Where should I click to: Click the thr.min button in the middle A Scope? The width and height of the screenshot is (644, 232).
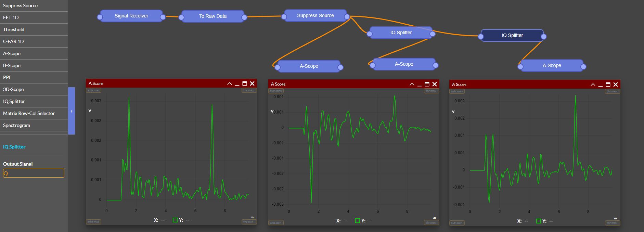431,222
